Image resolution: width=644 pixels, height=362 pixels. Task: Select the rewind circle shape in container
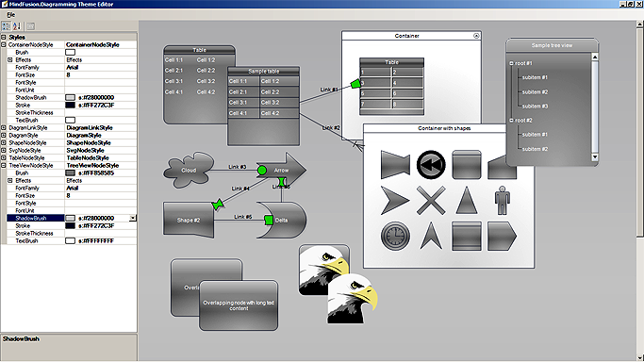431,165
